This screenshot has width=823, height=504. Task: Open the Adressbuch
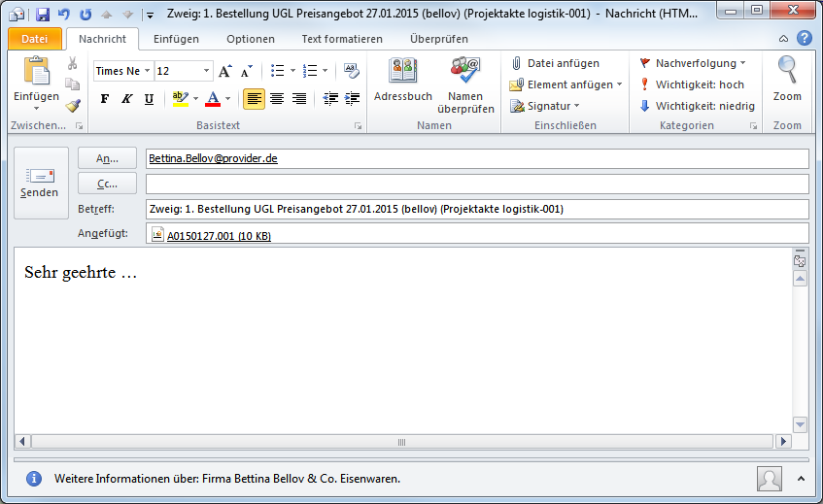403,81
